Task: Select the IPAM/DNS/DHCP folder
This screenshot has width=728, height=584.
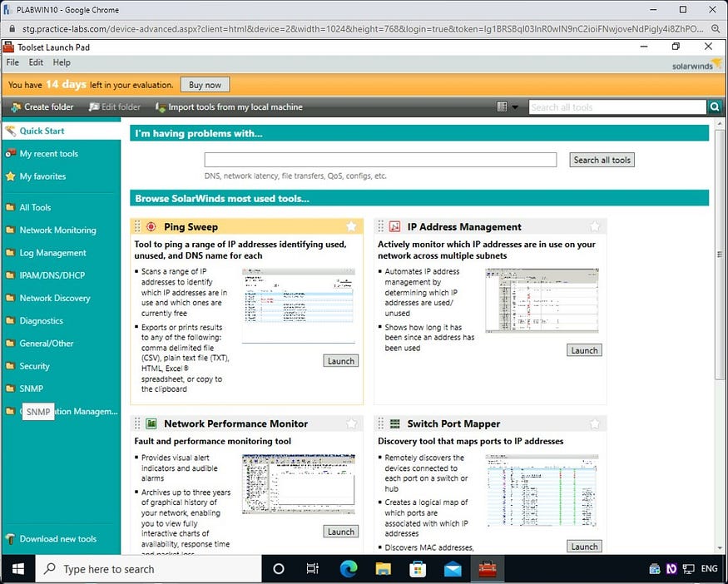Action: [52, 275]
